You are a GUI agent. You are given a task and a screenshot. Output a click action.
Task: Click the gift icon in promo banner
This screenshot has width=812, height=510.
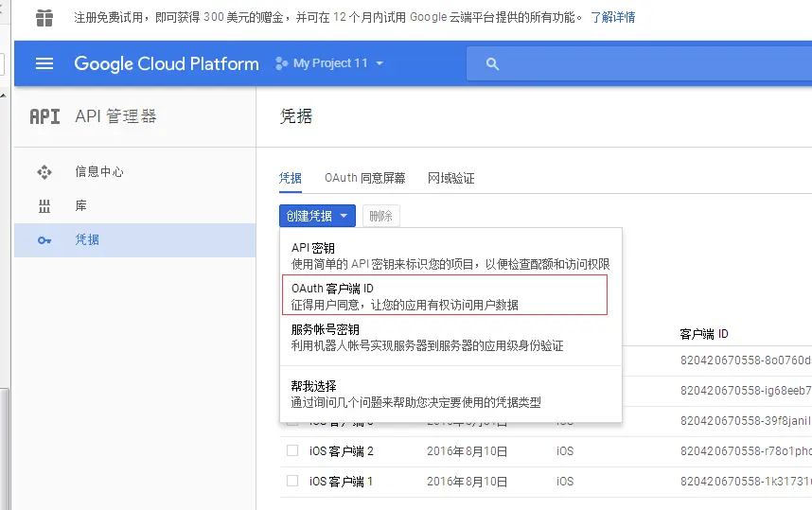[44, 18]
